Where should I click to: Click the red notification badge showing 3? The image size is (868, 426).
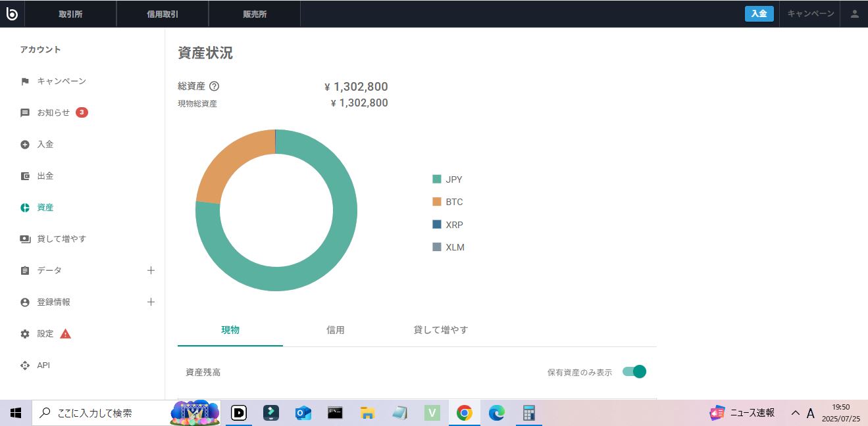click(82, 112)
